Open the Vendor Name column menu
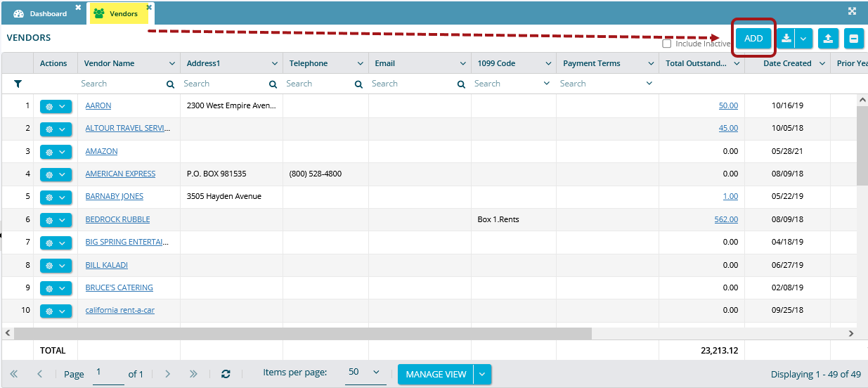Image resolution: width=868 pixels, height=388 pixels. click(x=172, y=63)
